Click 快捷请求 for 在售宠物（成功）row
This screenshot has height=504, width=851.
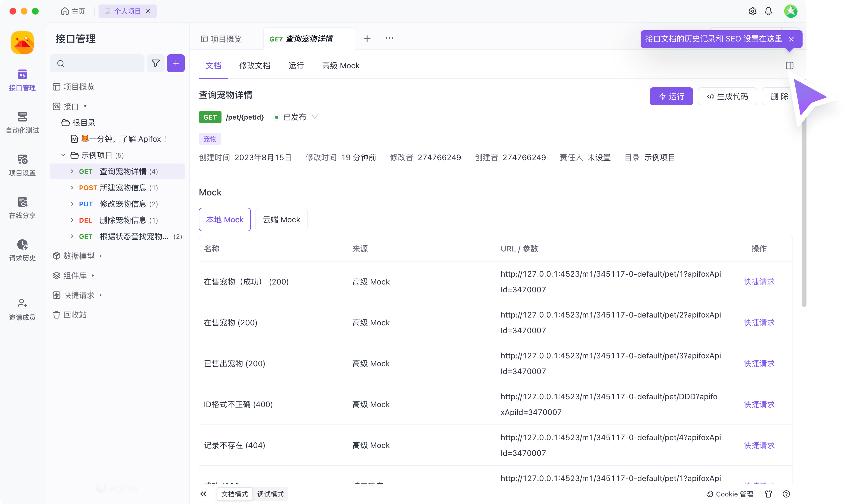point(759,282)
